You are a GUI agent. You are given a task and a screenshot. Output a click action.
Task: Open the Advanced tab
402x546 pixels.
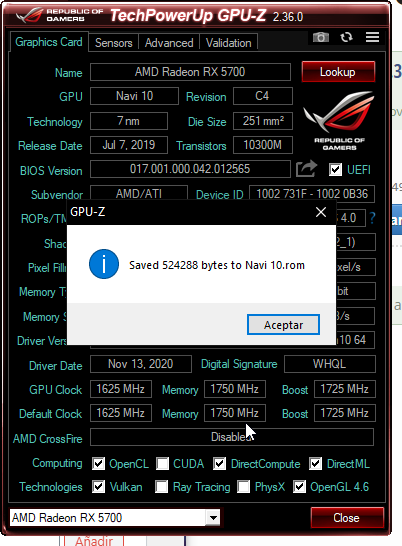tap(169, 43)
